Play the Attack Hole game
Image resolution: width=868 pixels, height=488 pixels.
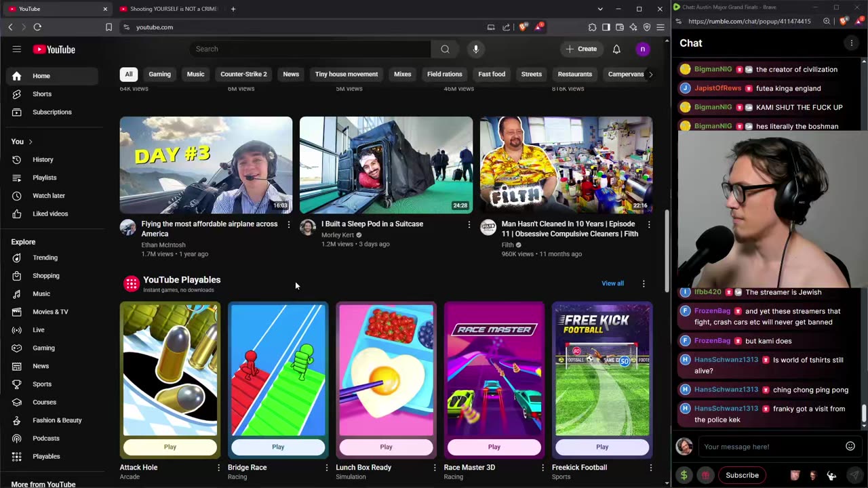coord(170,447)
